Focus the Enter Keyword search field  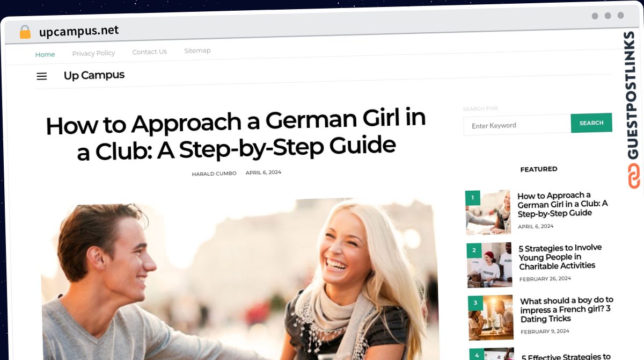click(x=517, y=125)
